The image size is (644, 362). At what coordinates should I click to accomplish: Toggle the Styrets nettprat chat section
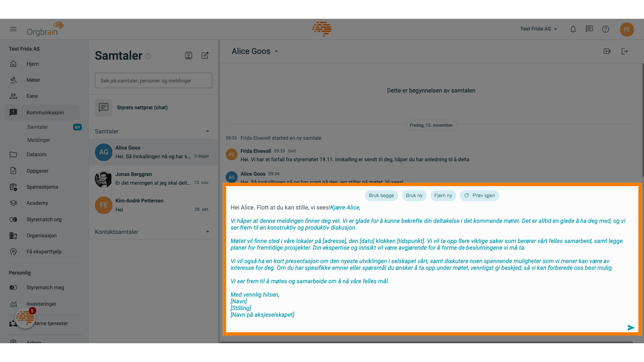(x=153, y=107)
